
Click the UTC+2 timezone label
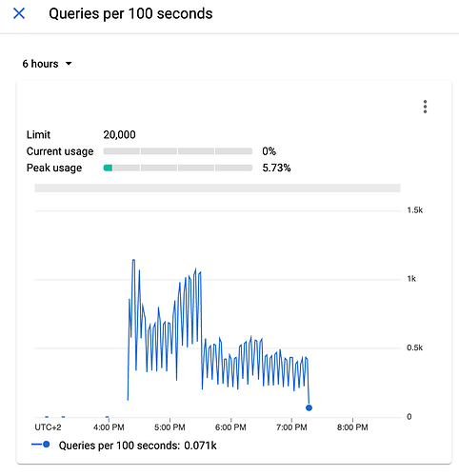click(48, 427)
